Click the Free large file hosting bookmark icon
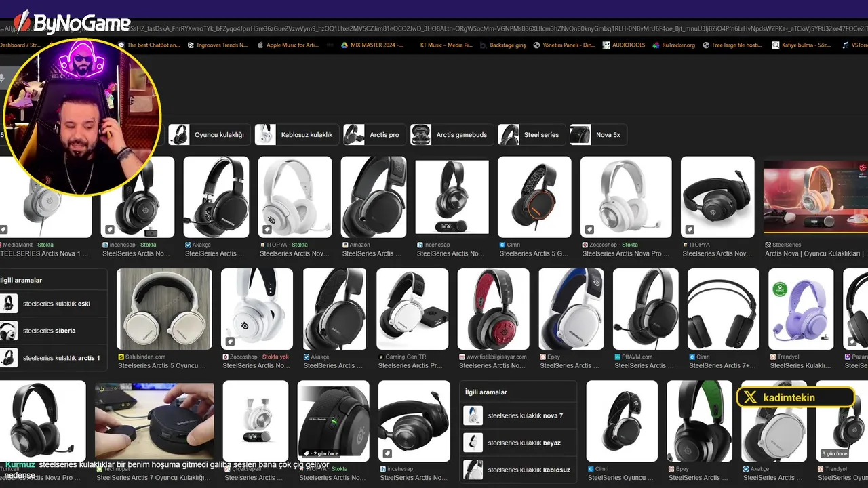The image size is (868, 488). click(707, 45)
